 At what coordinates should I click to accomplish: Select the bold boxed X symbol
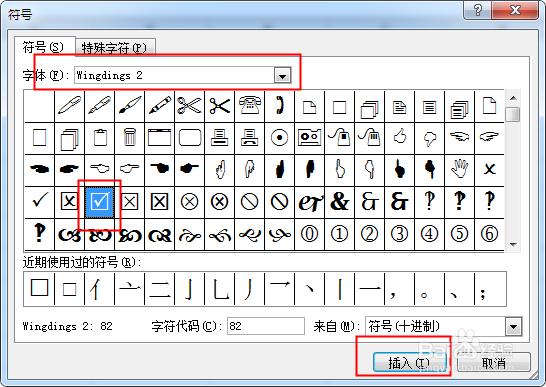160,202
